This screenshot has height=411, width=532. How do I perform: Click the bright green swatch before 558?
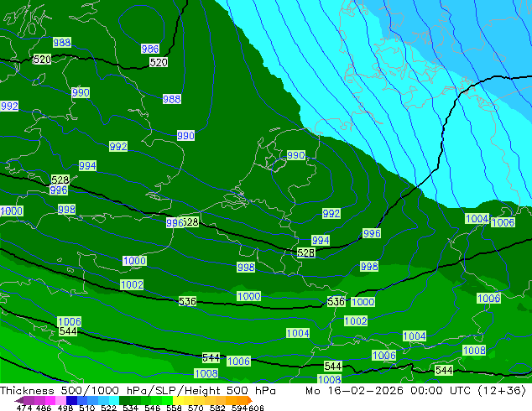tap(167, 401)
